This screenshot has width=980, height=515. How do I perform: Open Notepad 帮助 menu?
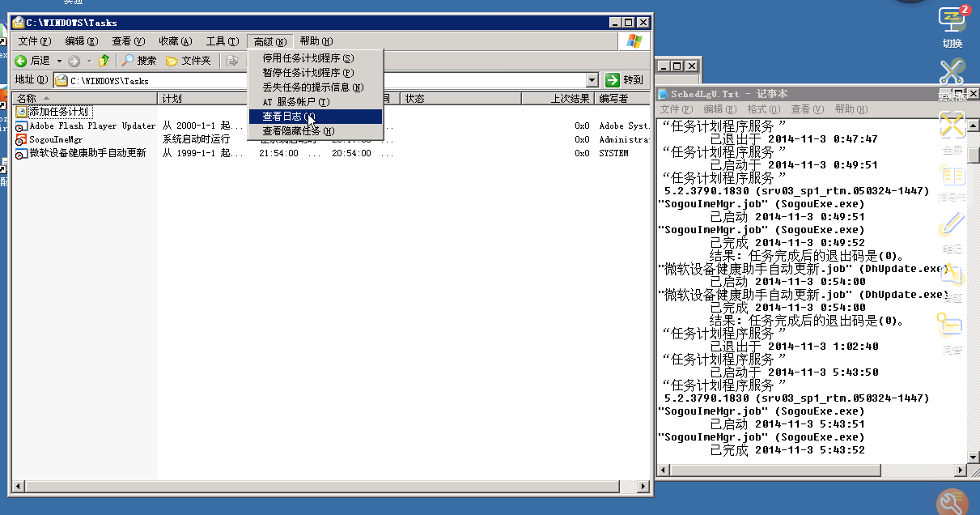pyautogui.click(x=851, y=109)
